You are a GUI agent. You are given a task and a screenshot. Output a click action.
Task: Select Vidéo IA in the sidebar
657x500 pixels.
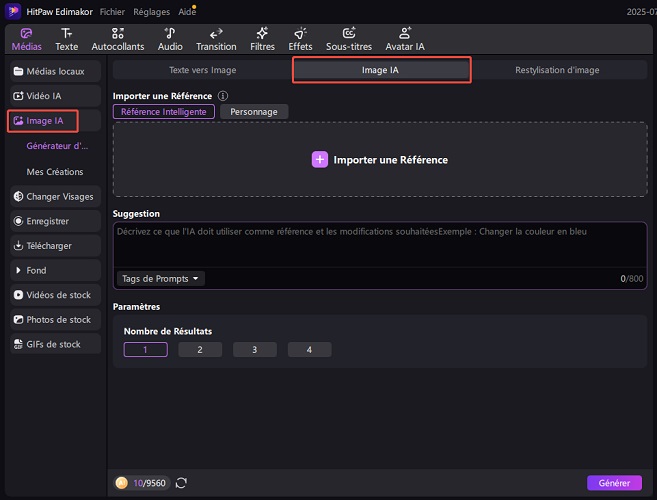tap(55, 96)
